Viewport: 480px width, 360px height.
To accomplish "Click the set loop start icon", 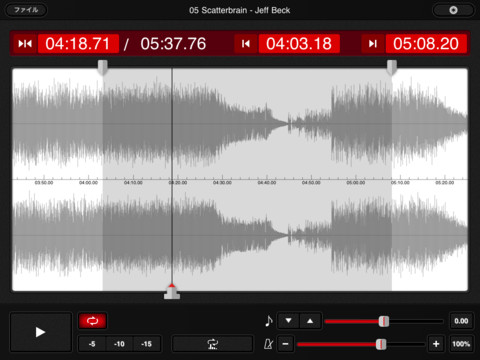I will (246, 44).
